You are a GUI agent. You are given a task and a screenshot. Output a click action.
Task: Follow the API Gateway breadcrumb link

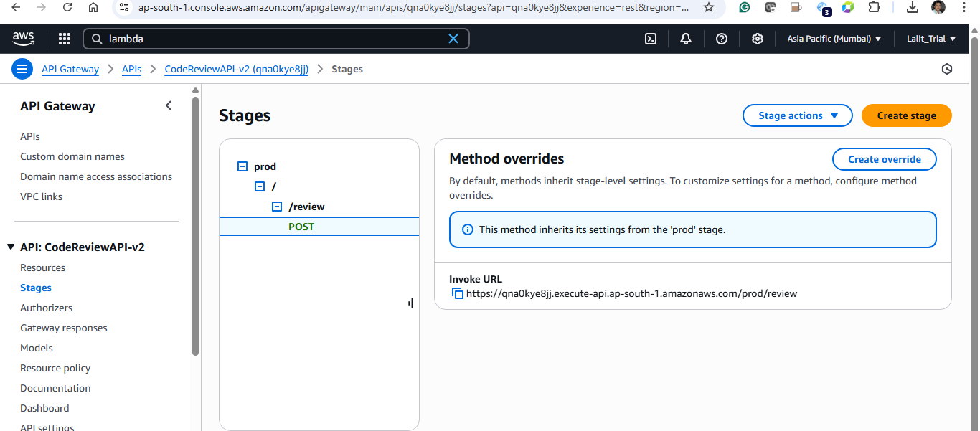point(70,69)
